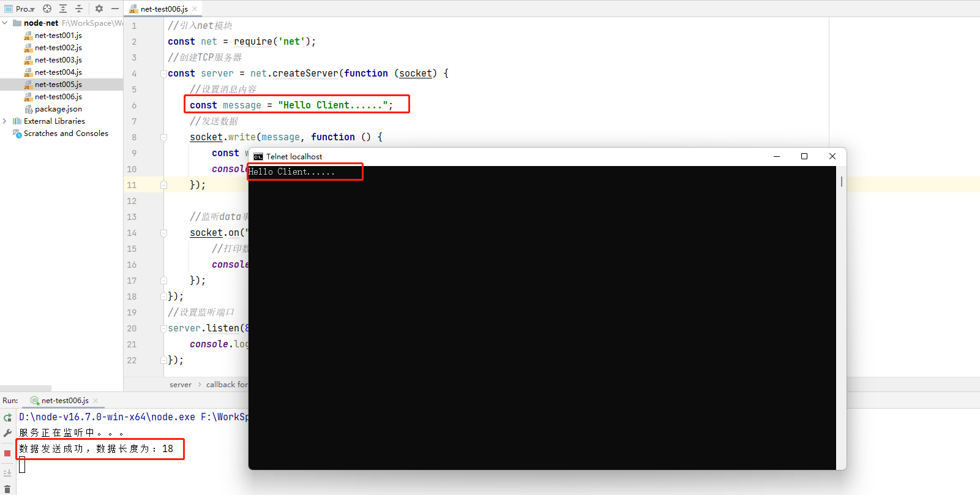Click line number 11 in gutter

[132, 185]
